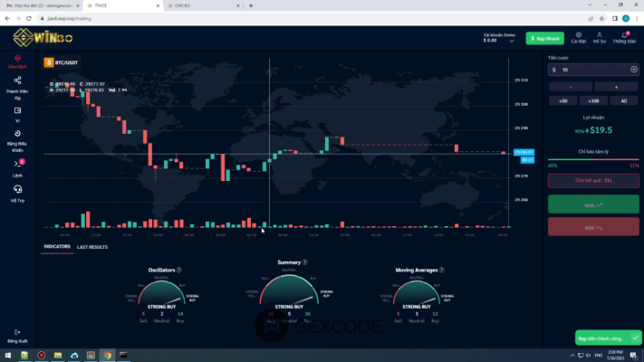Screen dimensions: 644x362
Task: Open Cài Đặt settings gear icon
Action: [x=578, y=35]
